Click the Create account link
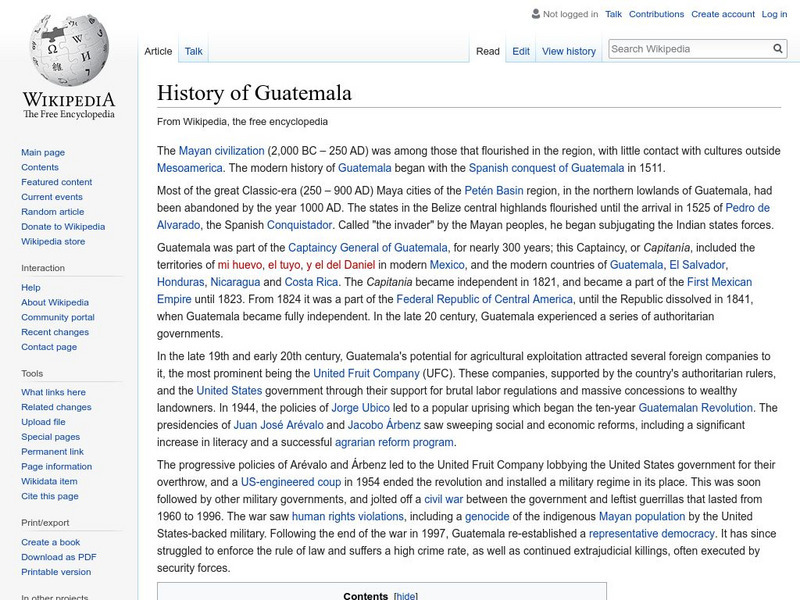This screenshot has height=600, width=800. click(x=721, y=15)
